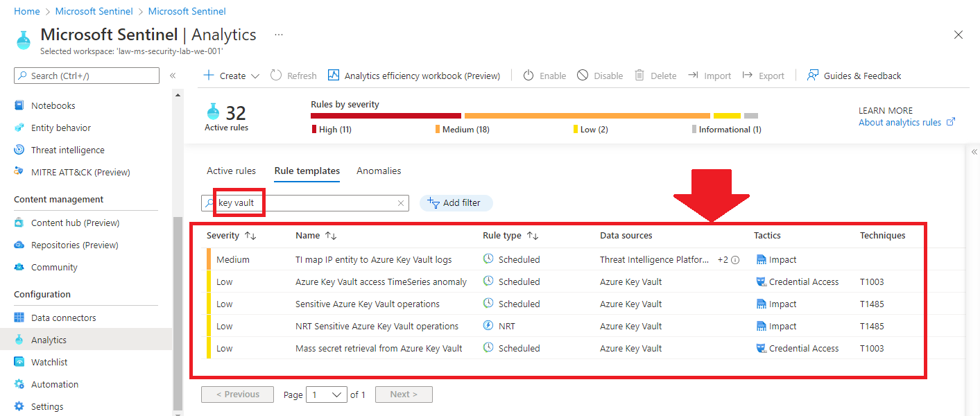This screenshot has width=980, height=416.
Task: Click the Previous page button
Action: (237, 395)
